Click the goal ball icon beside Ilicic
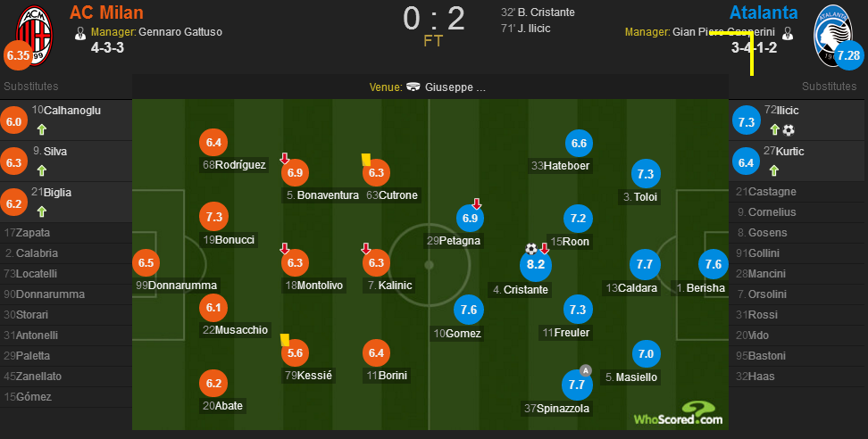The height and width of the screenshot is (439, 868). (789, 130)
